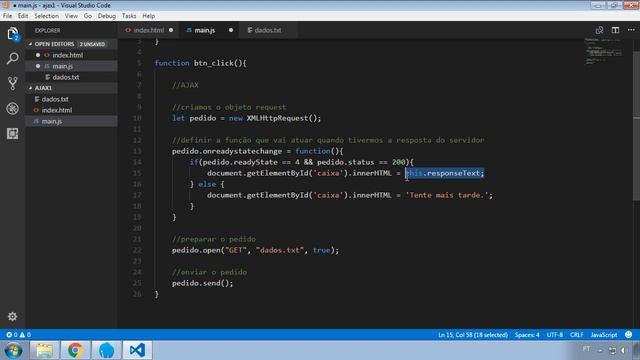Click the //AJAX comment line

pyautogui.click(x=185, y=85)
